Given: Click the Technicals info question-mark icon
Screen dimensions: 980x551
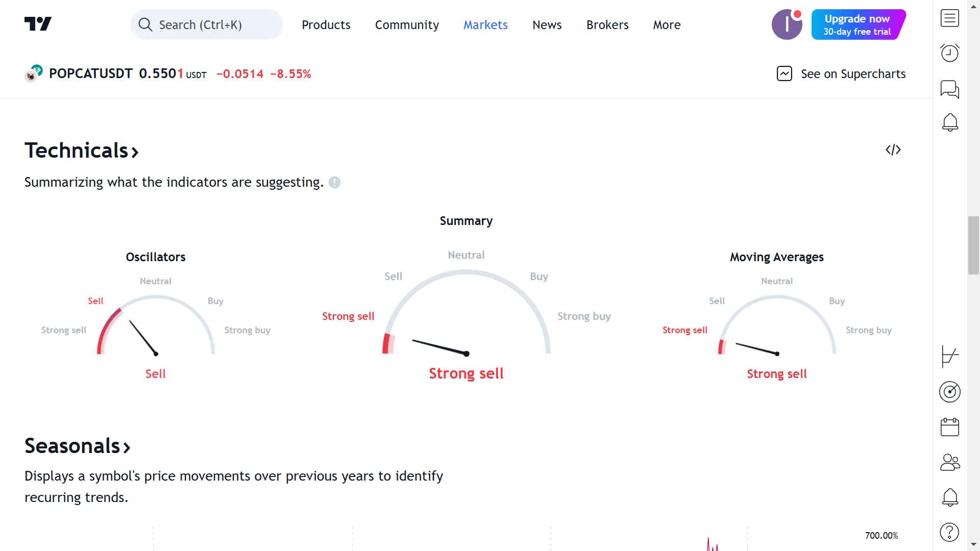Looking at the screenshot, I should [x=334, y=183].
